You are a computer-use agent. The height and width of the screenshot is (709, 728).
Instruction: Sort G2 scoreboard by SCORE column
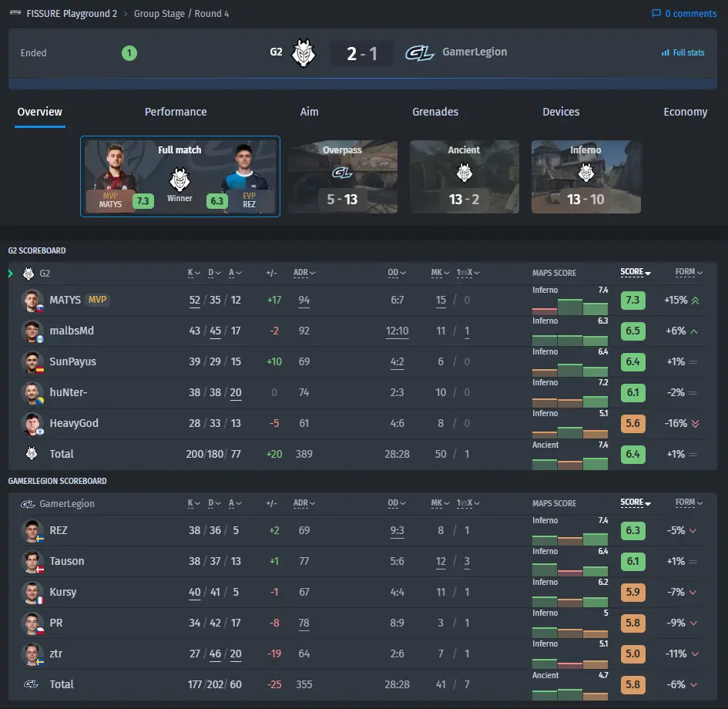(635, 272)
